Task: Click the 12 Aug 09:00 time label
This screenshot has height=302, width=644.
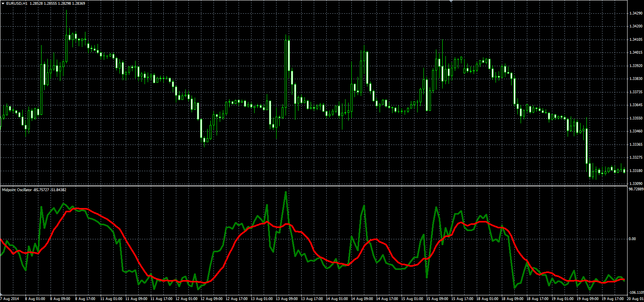Action: click(x=212, y=299)
